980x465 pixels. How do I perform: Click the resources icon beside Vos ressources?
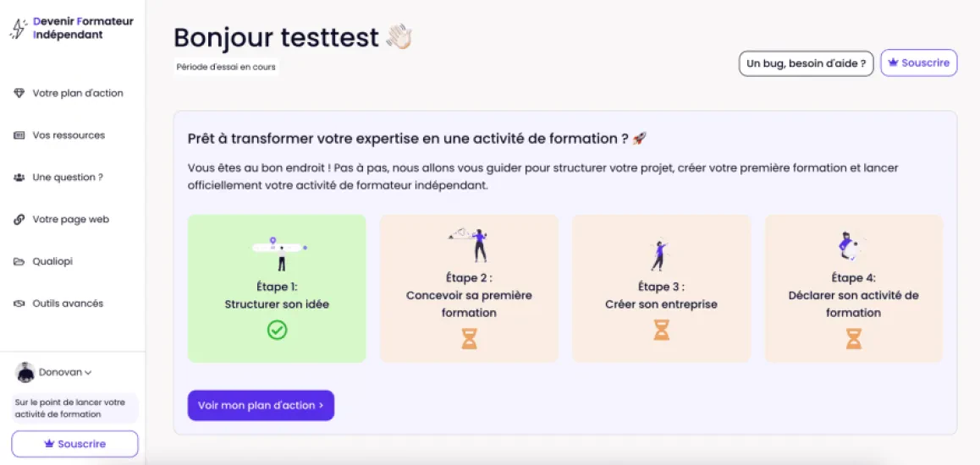point(19,135)
